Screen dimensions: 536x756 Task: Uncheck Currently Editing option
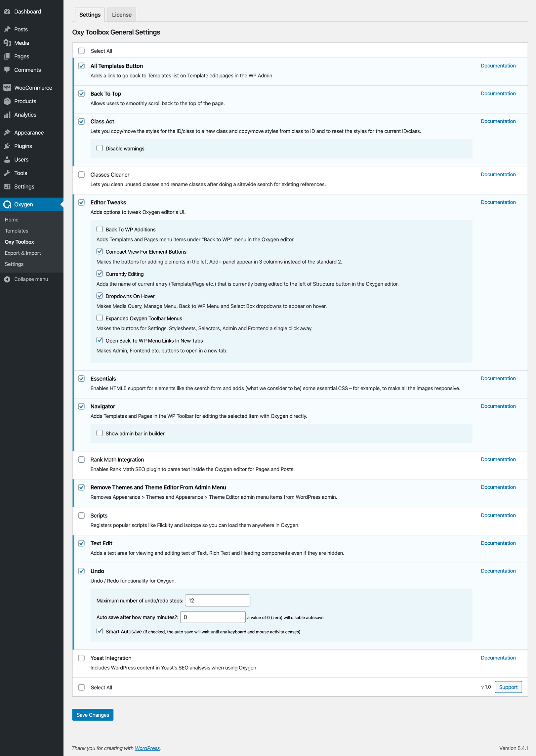(x=100, y=273)
